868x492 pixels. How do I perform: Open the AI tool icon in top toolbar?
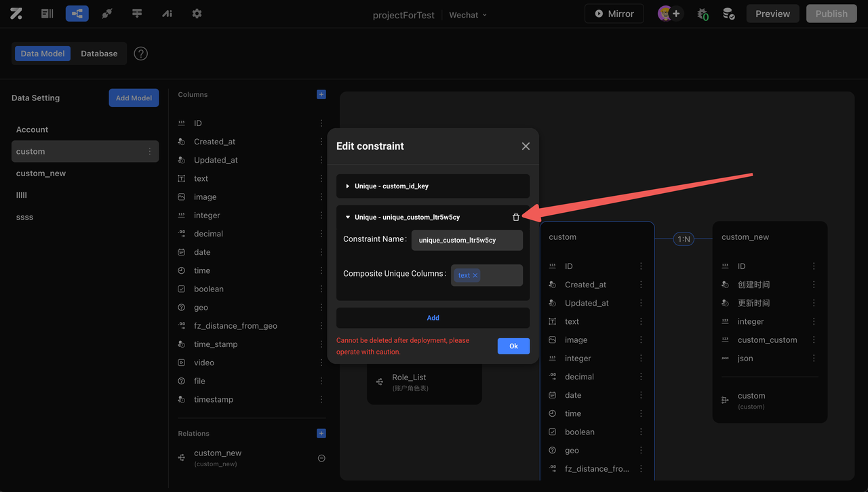(167, 14)
